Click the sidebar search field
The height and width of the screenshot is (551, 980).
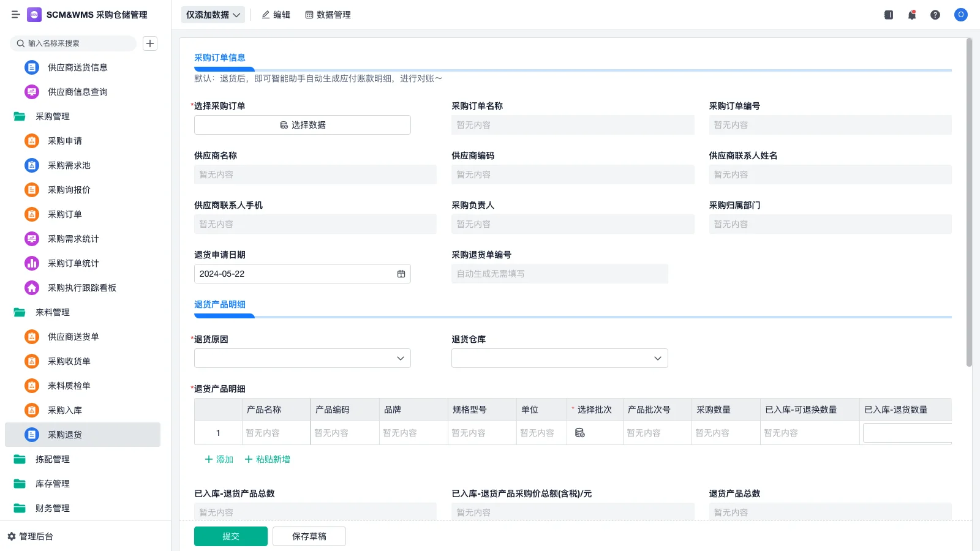tap(73, 43)
